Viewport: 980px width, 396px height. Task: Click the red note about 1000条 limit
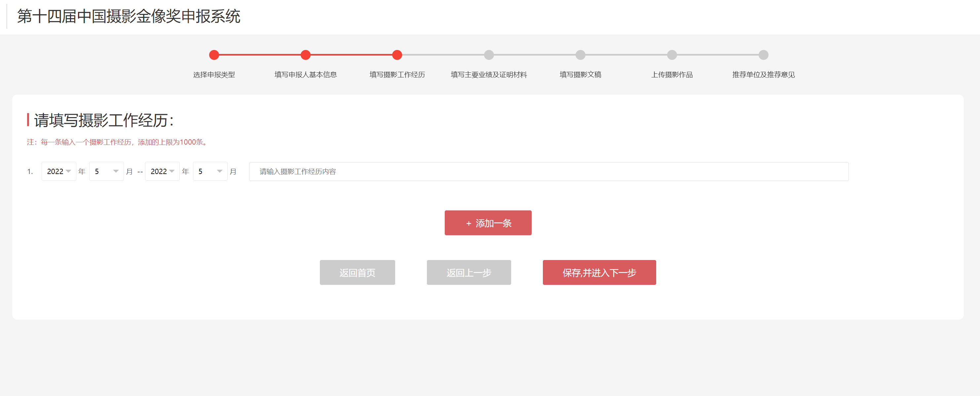coord(118,142)
